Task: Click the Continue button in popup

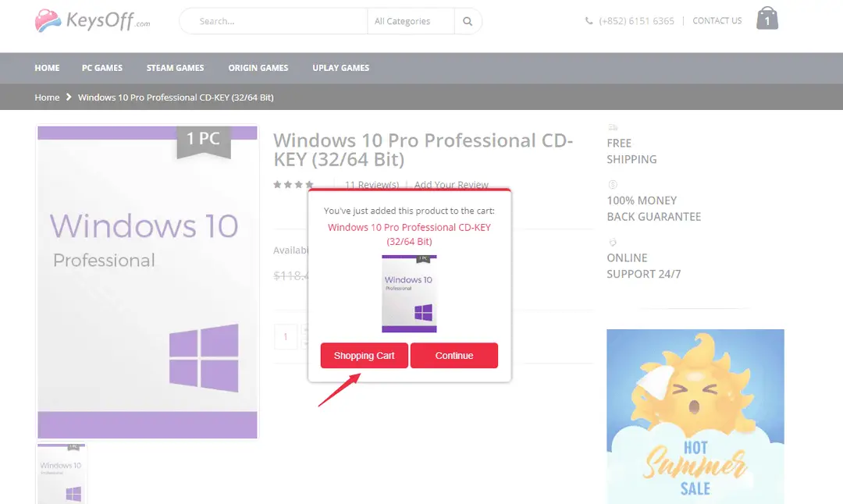Action: pos(454,356)
